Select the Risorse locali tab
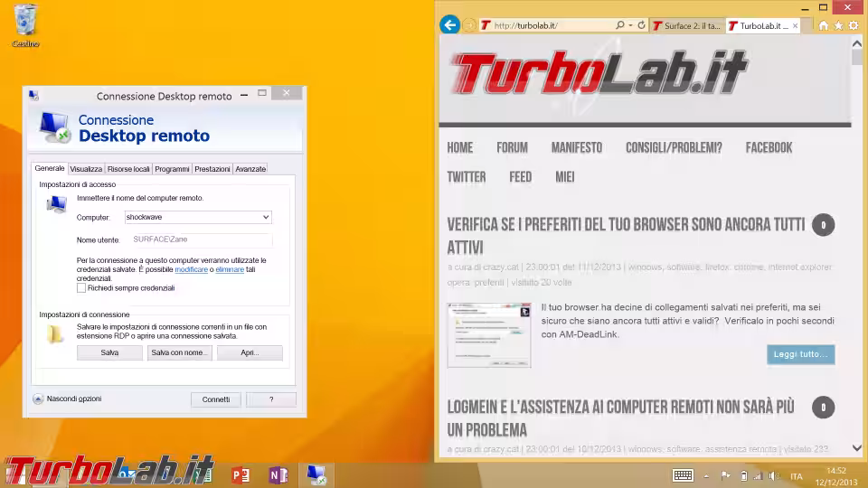Image resolution: width=868 pixels, height=488 pixels. (128, 169)
